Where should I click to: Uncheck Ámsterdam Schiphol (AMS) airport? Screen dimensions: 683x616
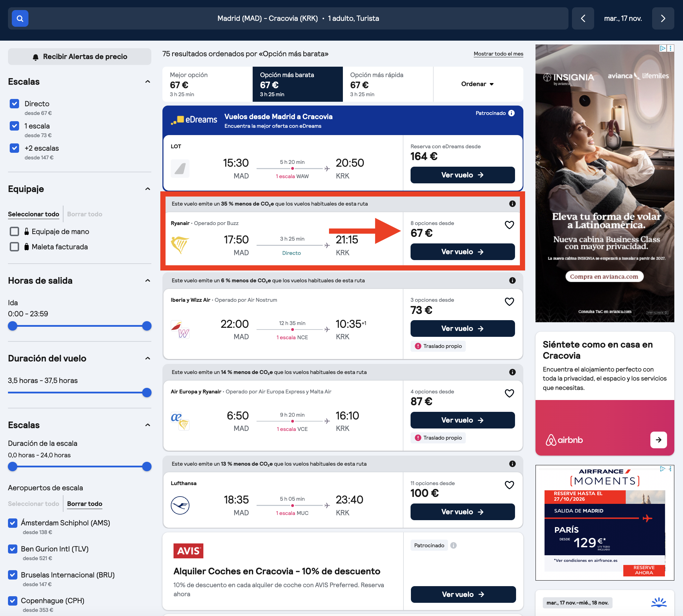click(12, 523)
